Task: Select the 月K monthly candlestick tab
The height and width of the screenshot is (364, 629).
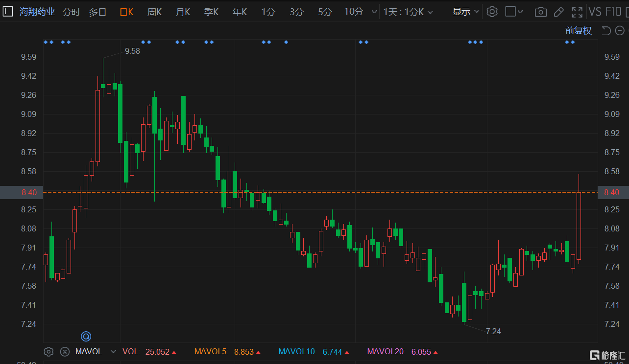Action: (x=183, y=12)
